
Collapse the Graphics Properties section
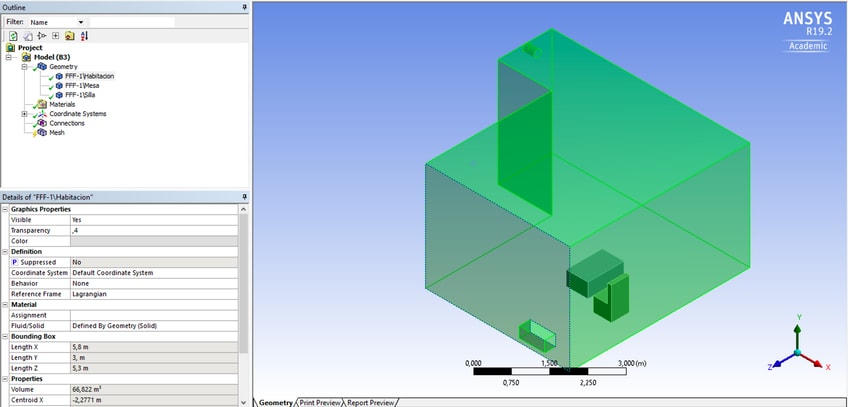[5, 209]
